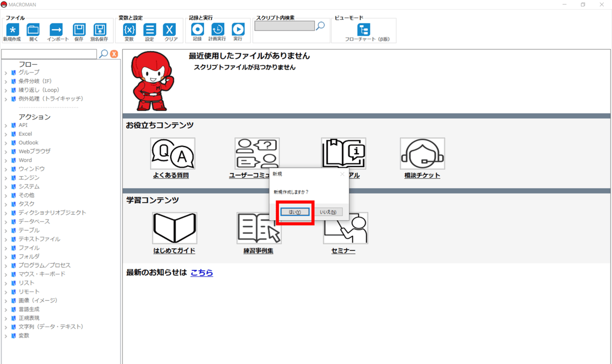Viewport: 612px width, 364px height.
Task: Expand the 繰り返し（Loop） node
Action: coord(6,90)
